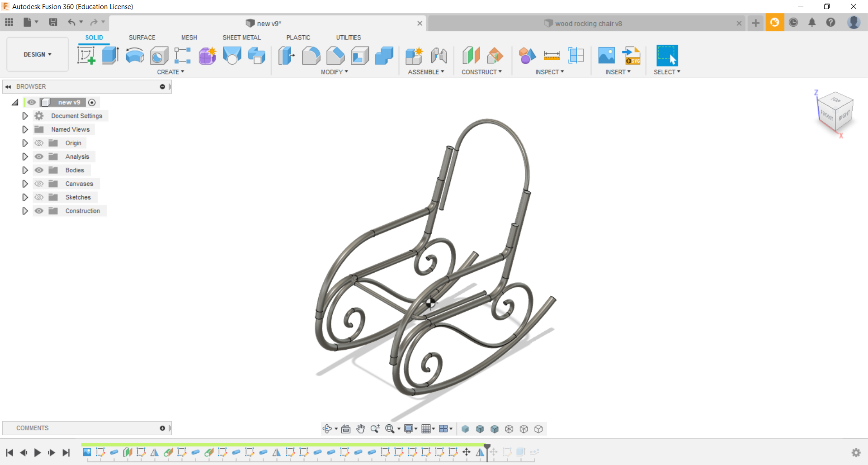Viewport: 868px width, 465px height.
Task: Expand the Document Settings tree item
Action: 25,116
